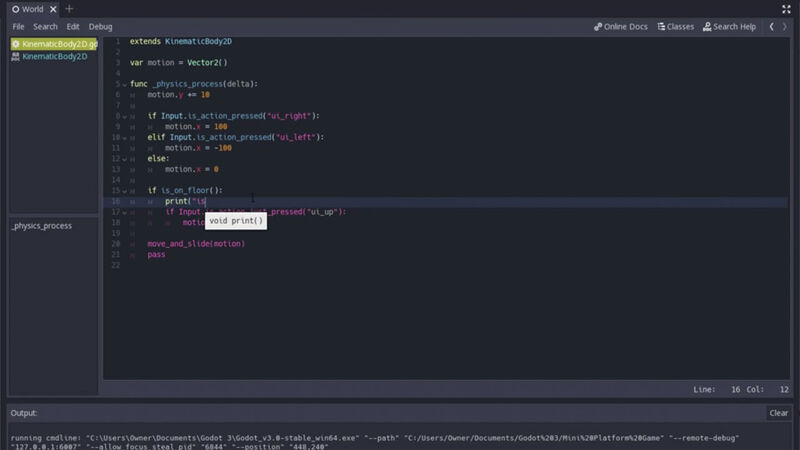800x450 pixels.
Task: Click line number 22 in gutter
Action: click(x=116, y=265)
